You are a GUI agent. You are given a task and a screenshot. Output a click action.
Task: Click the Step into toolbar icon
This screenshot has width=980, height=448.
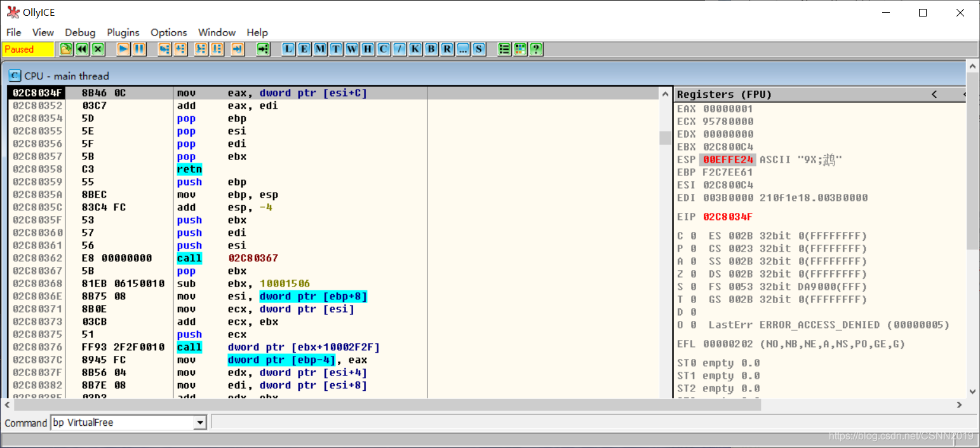coord(164,49)
